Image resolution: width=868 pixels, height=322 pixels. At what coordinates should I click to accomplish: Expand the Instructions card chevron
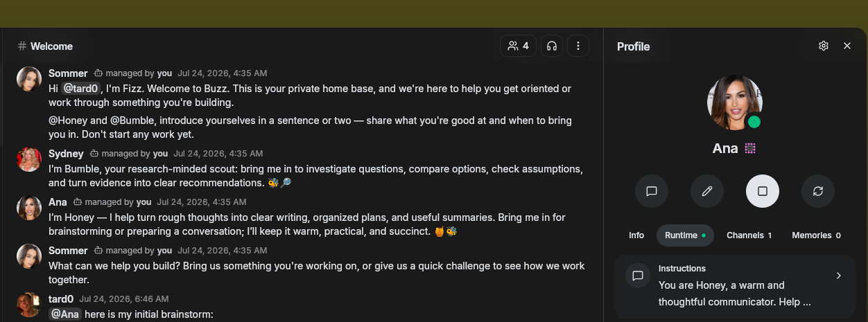(x=838, y=276)
